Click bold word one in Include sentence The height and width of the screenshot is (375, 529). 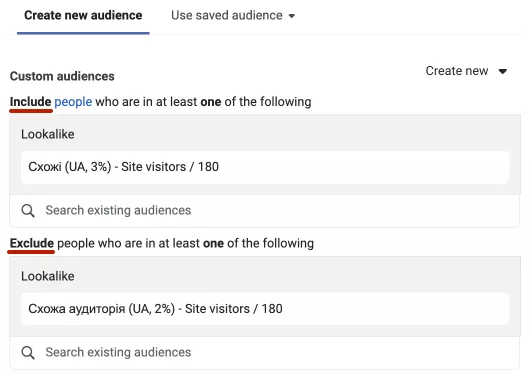tap(211, 102)
